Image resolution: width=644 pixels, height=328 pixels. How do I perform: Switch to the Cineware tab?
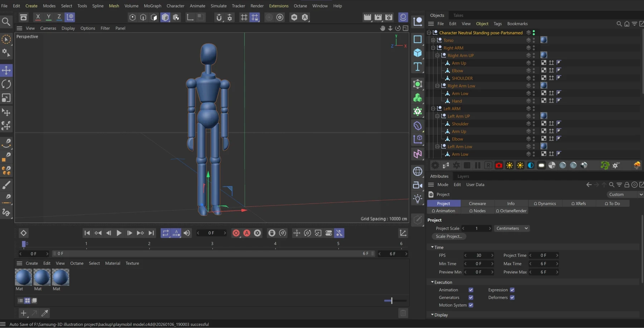tap(477, 204)
